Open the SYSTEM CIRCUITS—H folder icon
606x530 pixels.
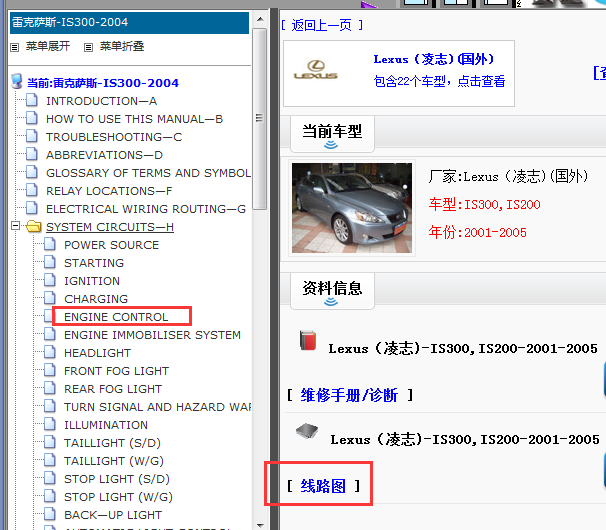coord(34,226)
